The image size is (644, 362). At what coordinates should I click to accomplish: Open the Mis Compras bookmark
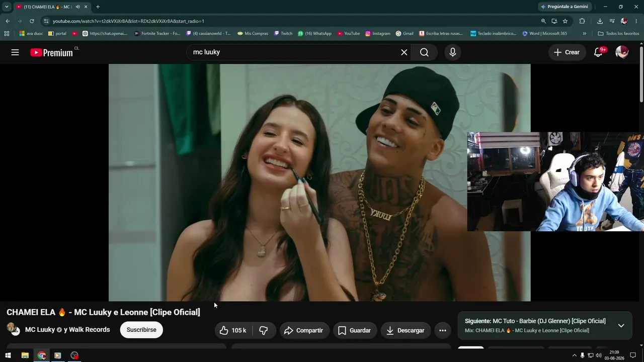pos(253,34)
